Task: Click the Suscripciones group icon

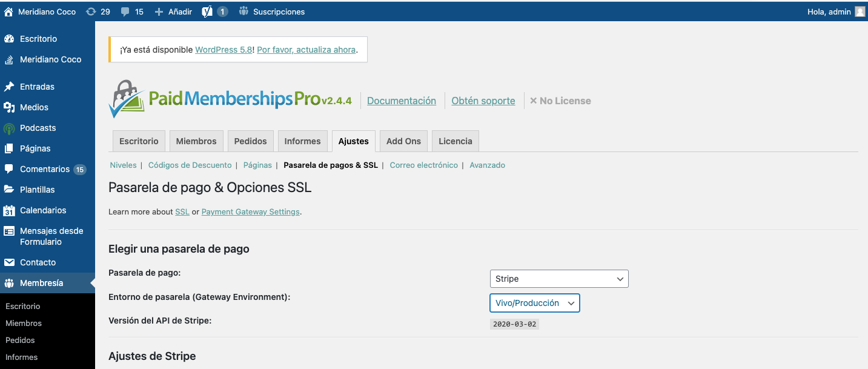Action: [x=244, y=12]
